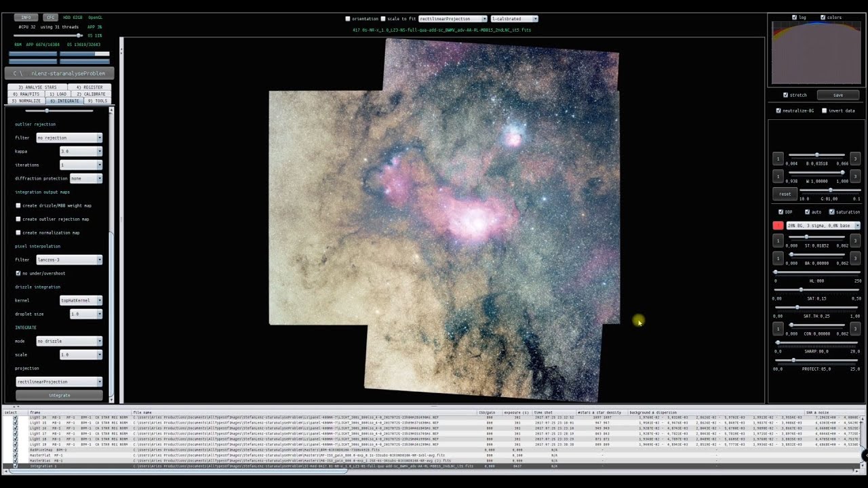The image size is (868, 488).
Task: Enable create normalization map
Action: pos(18,232)
